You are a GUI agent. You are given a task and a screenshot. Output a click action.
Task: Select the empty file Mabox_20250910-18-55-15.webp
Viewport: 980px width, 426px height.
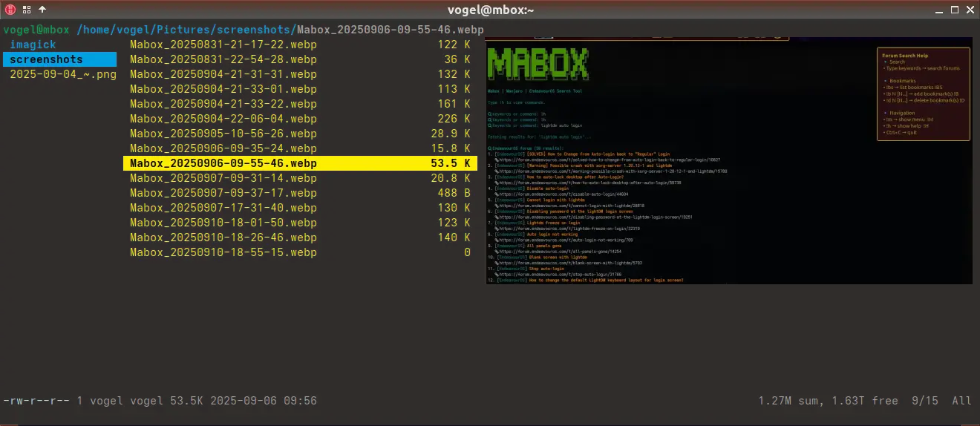223,252
